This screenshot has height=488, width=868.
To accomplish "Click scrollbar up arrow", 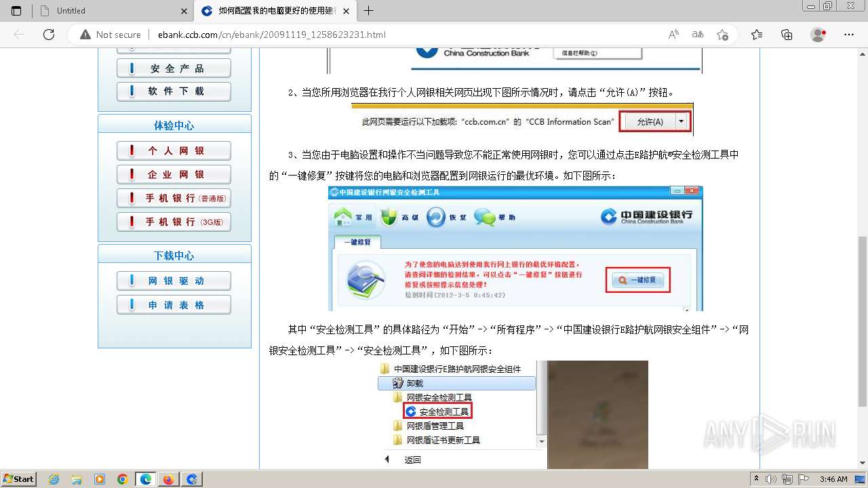I will pyautogui.click(x=862, y=53).
